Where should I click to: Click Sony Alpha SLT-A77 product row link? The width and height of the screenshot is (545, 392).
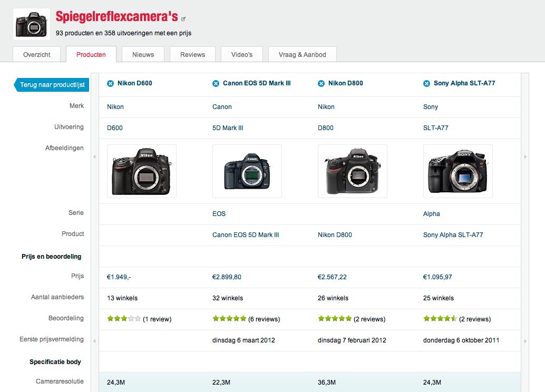pyautogui.click(x=453, y=235)
